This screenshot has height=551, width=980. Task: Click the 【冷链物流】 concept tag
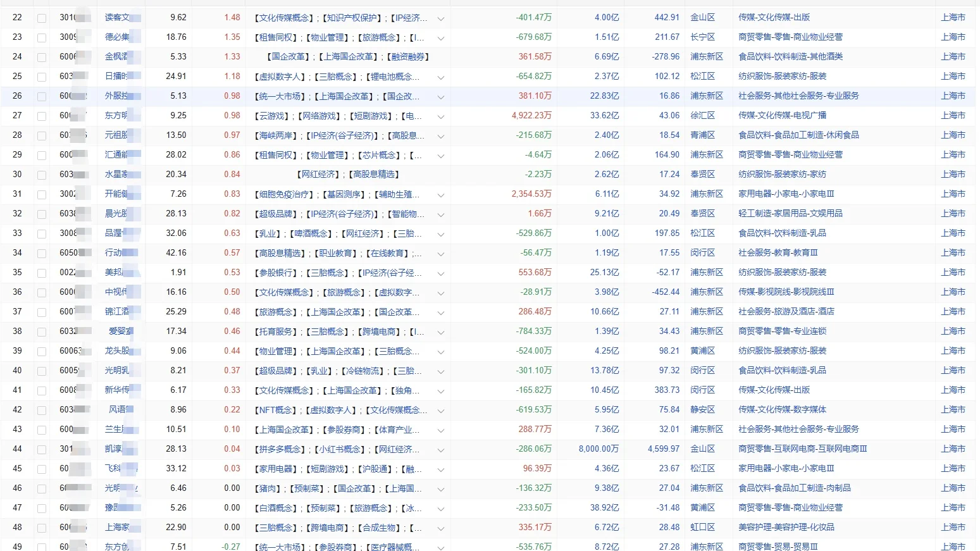(363, 371)
